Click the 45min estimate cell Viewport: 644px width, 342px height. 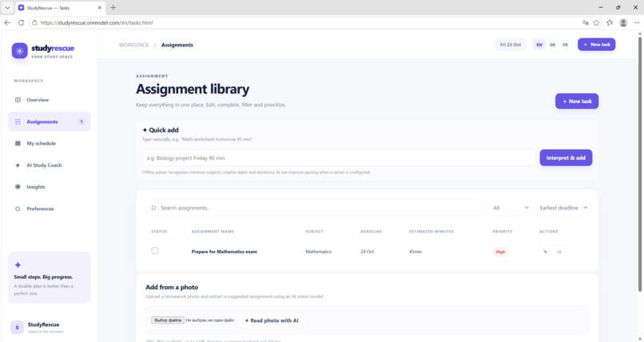click(415, 252)
